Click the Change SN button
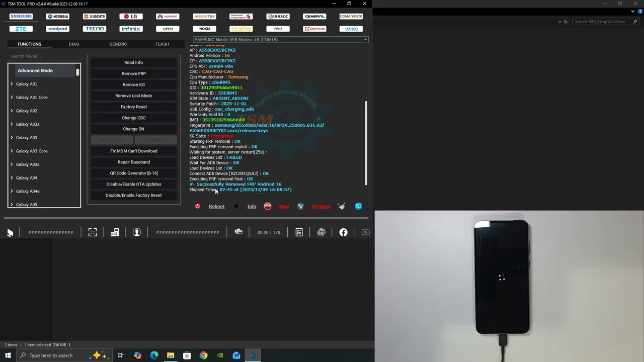 tap(134, 129)
